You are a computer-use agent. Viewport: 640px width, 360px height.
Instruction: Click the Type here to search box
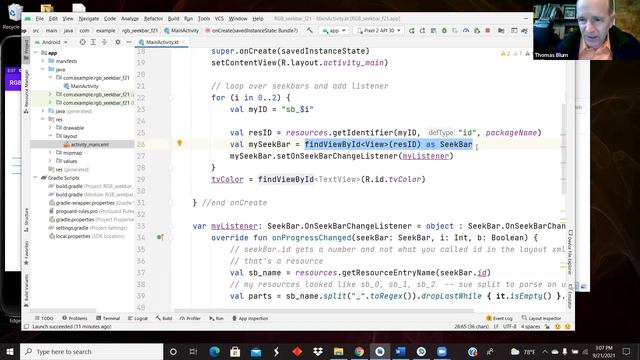click(x=91, y=351)
